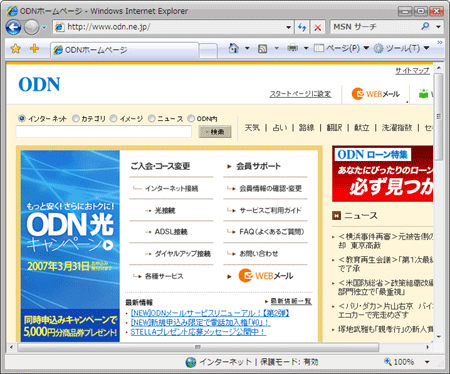Open search provider options dropdown
Image resolution: width=450 pixels, height=374 pixels.
[438, 27]
